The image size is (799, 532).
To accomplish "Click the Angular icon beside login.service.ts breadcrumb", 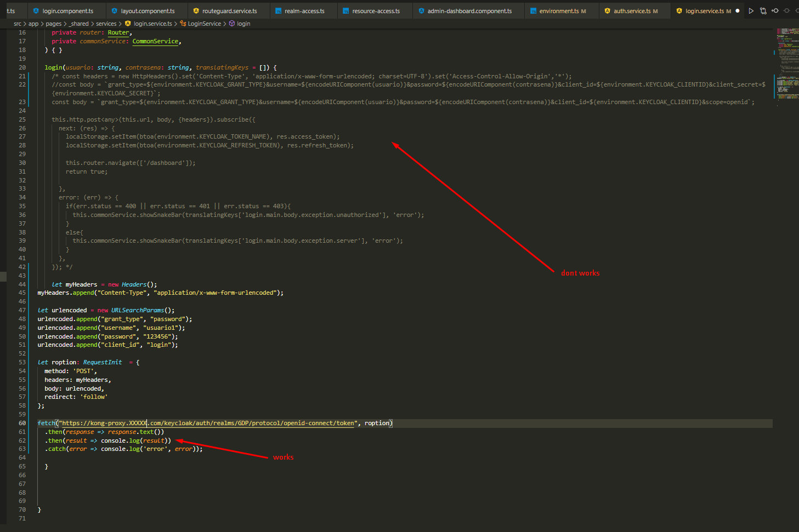I will pyautogui.click(x=127, y=24).
